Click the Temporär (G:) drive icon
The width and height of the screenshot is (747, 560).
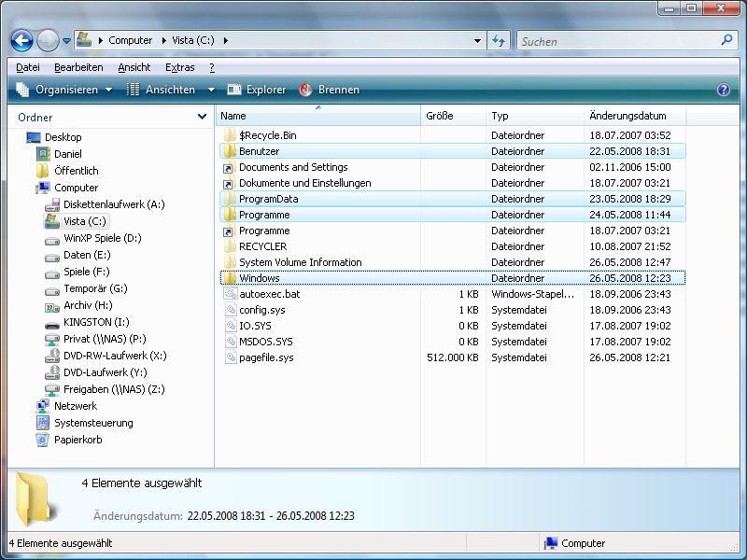(52, 291)
